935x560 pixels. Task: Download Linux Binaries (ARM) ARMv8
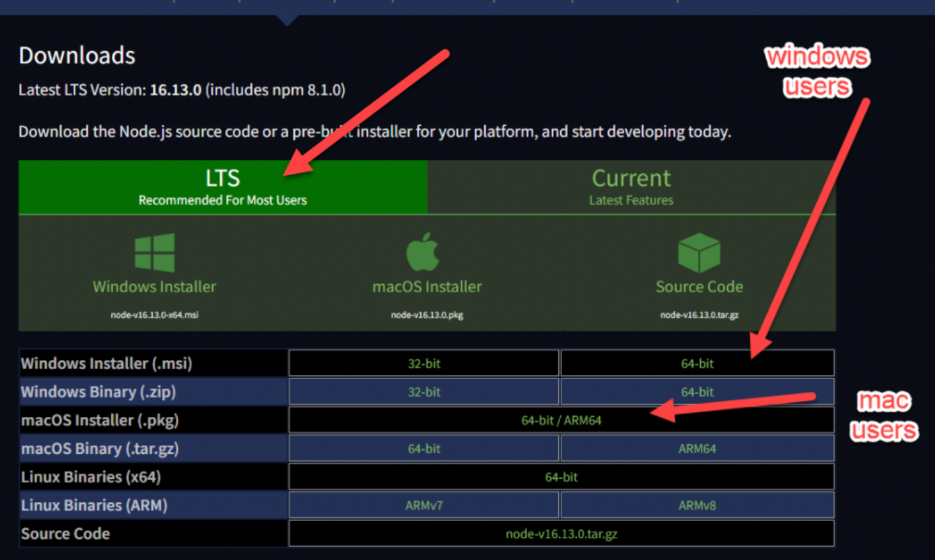point(697,505)
